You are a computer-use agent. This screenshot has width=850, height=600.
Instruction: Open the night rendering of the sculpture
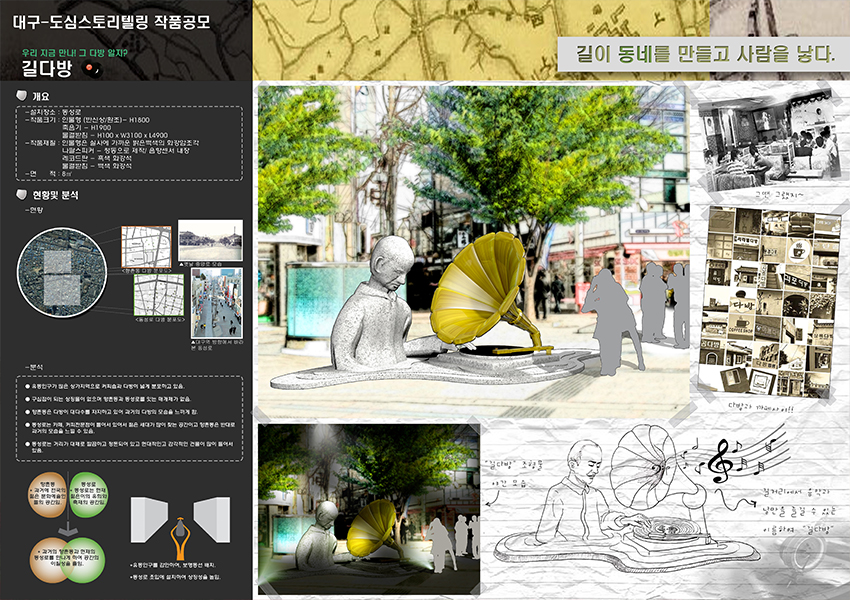tap(369, 509)
